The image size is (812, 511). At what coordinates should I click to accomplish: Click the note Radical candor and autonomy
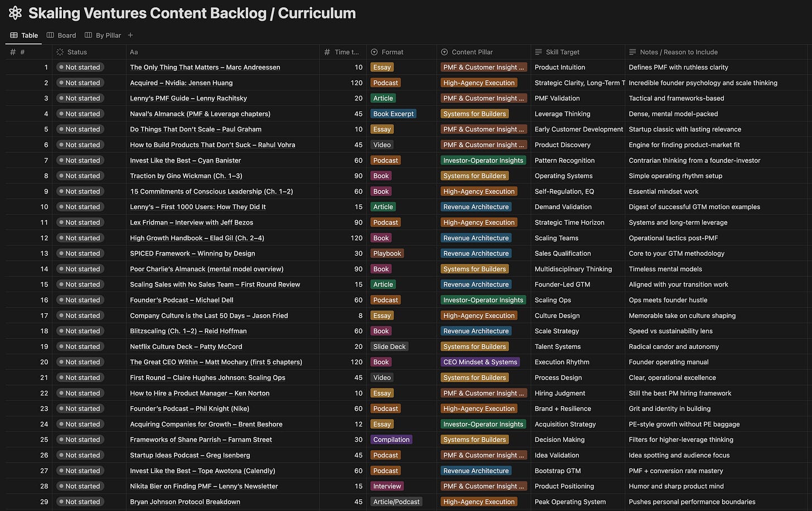click(x=674, y=347)
